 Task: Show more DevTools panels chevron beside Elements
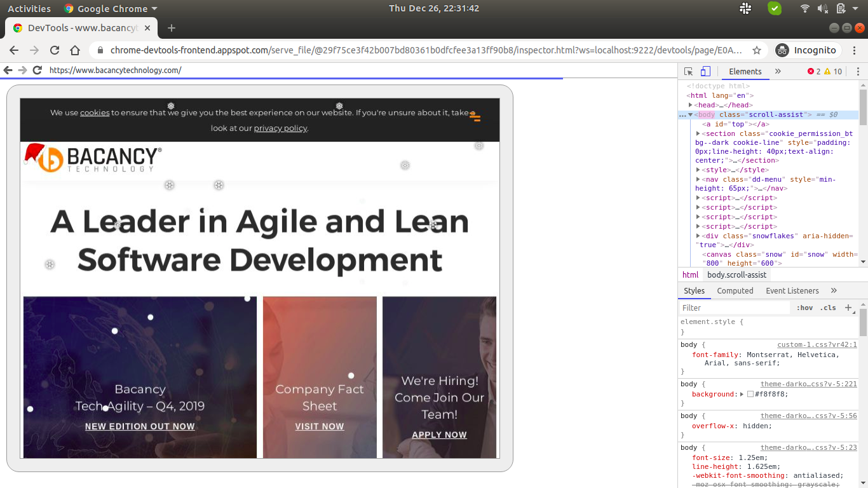778,71
